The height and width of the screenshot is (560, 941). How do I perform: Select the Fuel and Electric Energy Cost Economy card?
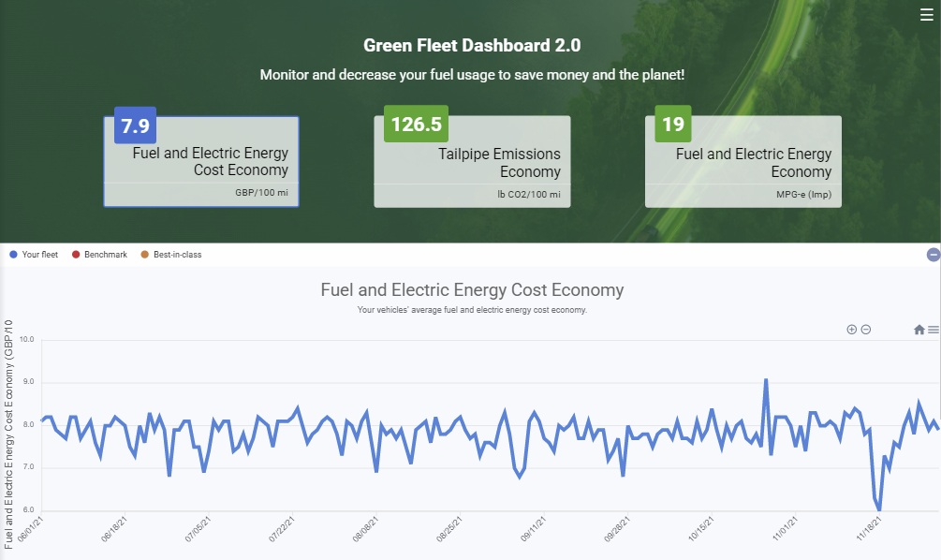[x=201, y=161]
